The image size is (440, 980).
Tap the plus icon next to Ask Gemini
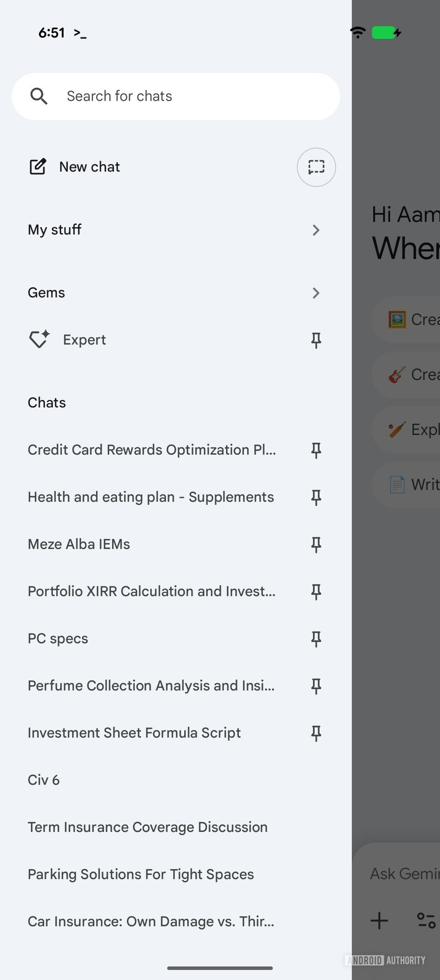point(379,921)
